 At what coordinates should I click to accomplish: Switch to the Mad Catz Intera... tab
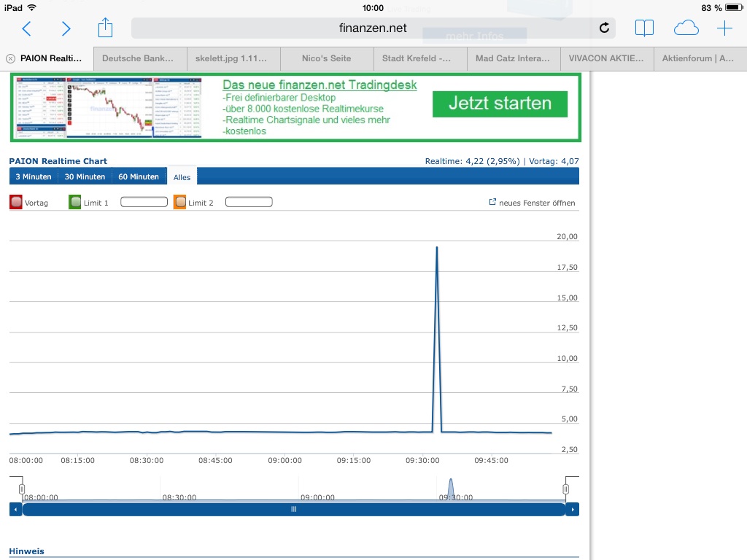[x=514, y=58]
